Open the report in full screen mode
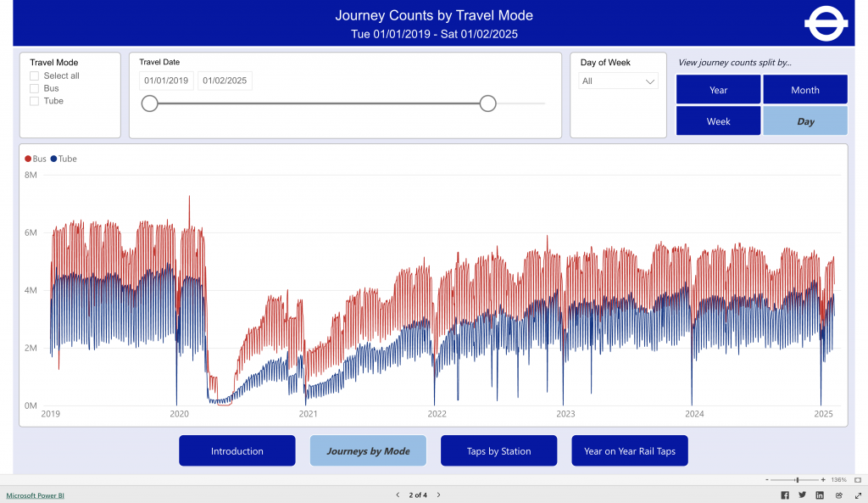The image size is (868, 503). tap(858, 495)
